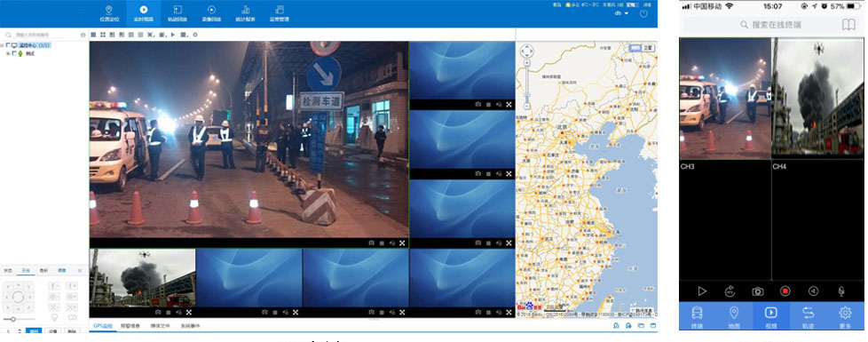868x342 pixels.
Task: Tick the checkbox for the monitoring center node
Action: [x=8, y=45]
